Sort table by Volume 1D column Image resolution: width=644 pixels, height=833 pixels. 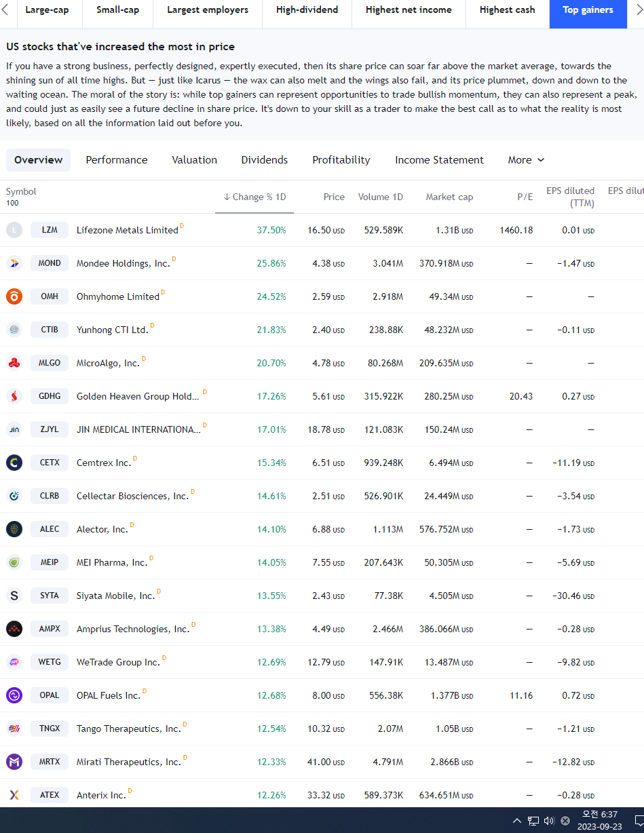click(381, 197)
